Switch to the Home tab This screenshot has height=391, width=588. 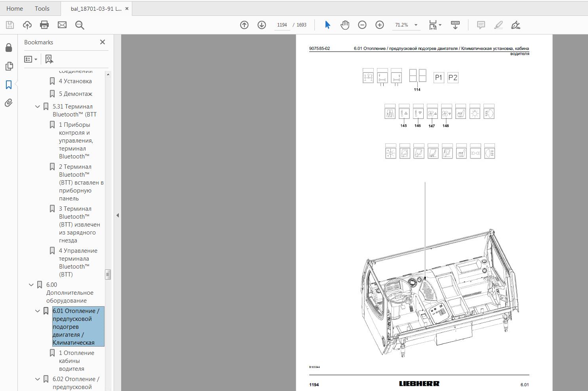[x=15, y=8]
